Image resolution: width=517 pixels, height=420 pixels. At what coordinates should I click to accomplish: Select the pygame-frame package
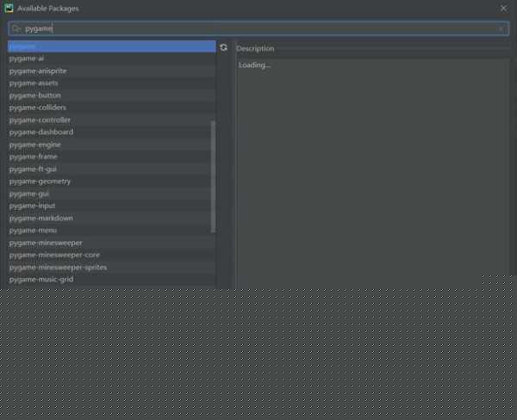(x=111, y=157)
